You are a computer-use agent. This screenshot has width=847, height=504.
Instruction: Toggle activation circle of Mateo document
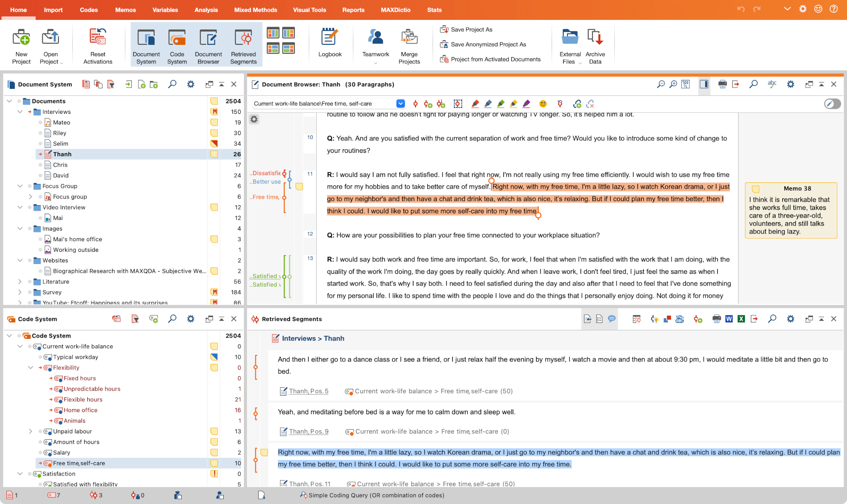pyautogui.click(x=40, y=122)
